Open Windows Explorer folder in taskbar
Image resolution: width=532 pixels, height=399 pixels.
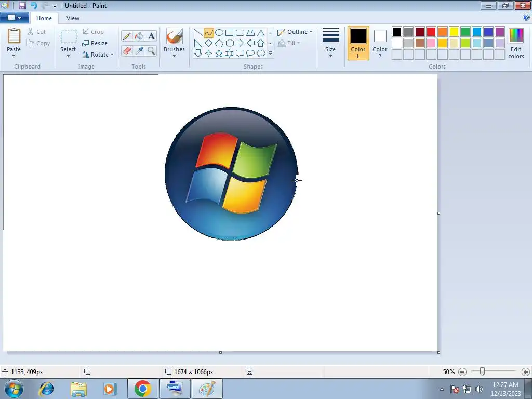(x=78, y=389)
